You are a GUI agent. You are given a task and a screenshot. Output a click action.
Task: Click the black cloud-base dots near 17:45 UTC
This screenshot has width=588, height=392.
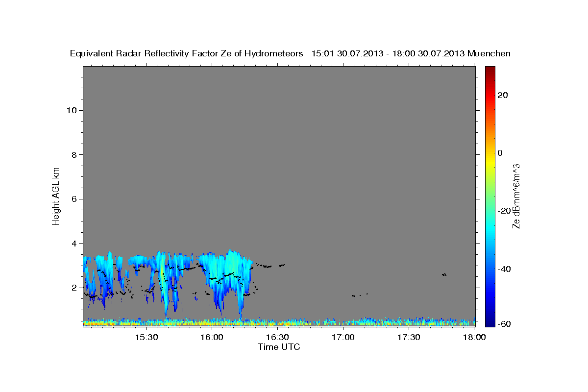click(x=444, y=274)
